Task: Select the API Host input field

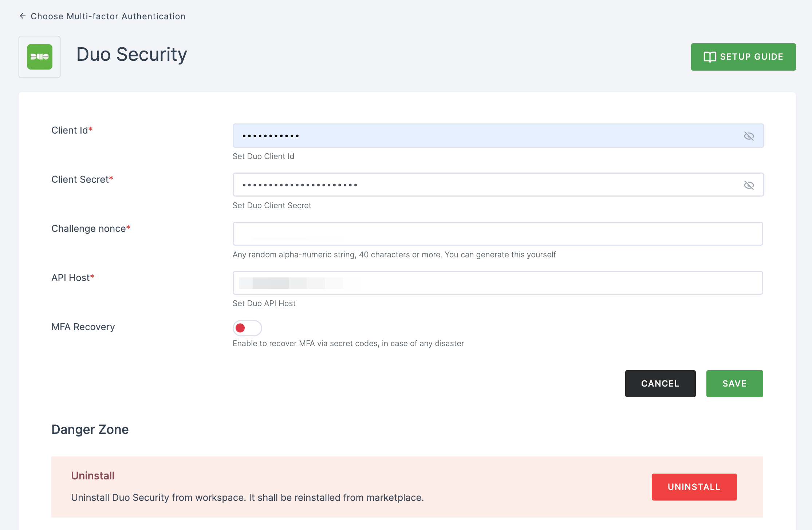Action: pos(498,282)
